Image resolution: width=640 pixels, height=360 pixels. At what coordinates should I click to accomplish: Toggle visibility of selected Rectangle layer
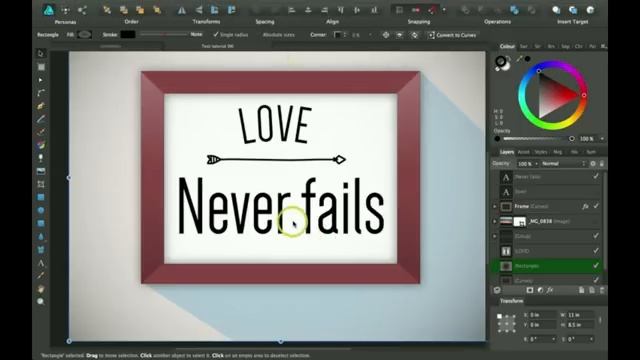596,265
